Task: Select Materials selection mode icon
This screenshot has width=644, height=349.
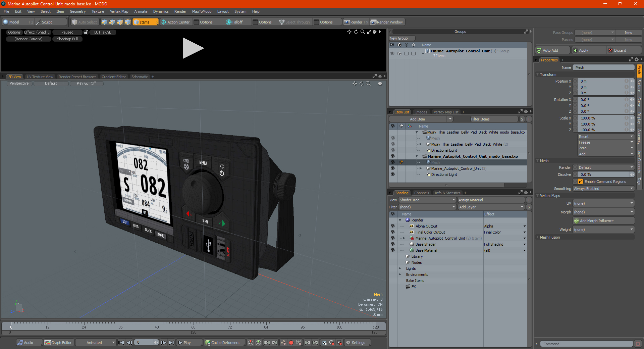Action: (x=127, y=22)
